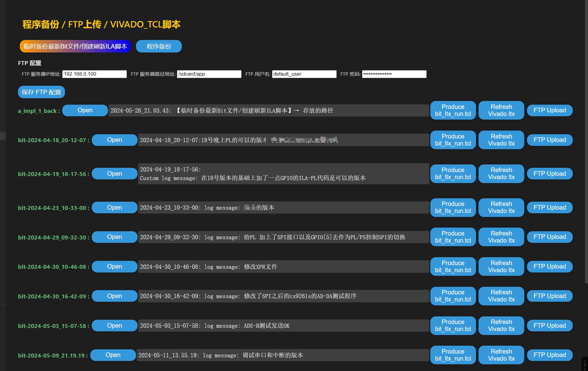Click Produce bit_ltx_run.tcl for a_impl_1_back
588x371 pixels.
[453, 110]
